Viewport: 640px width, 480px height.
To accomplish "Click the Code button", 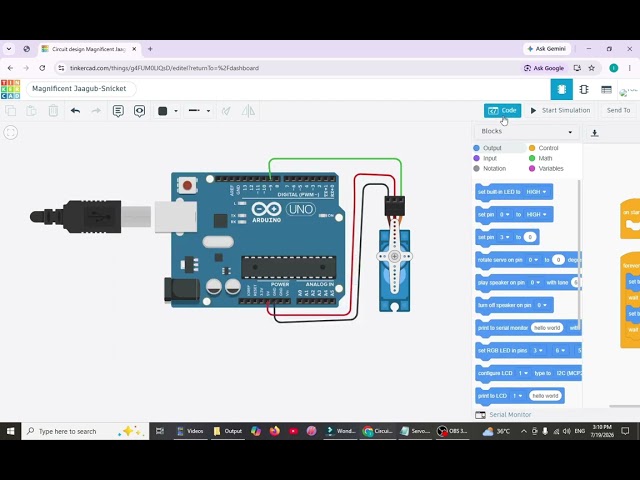I will click(x=502, y=110).
